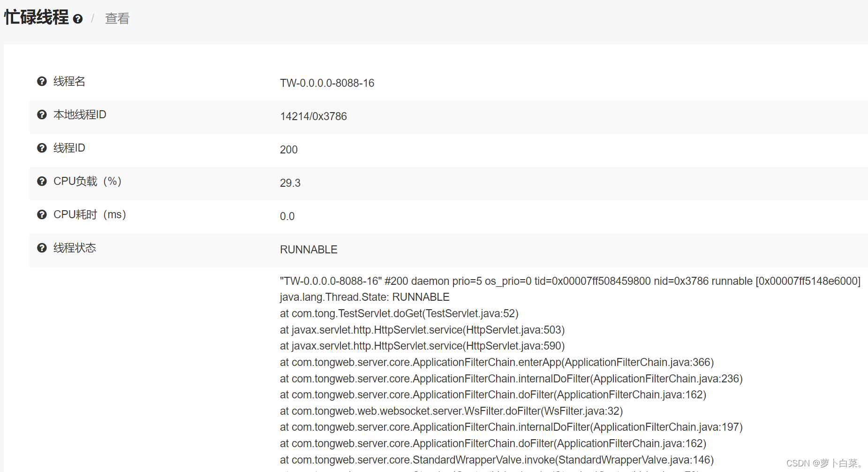
Task: Click ApplicationFilterChain.enterApp java:366 stack line
Action: [497, 362]
